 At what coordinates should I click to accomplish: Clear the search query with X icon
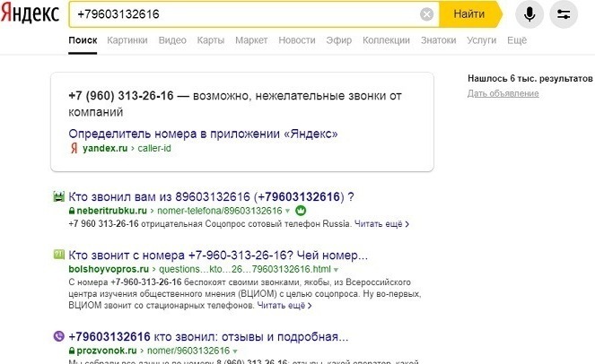click(426, 14)
